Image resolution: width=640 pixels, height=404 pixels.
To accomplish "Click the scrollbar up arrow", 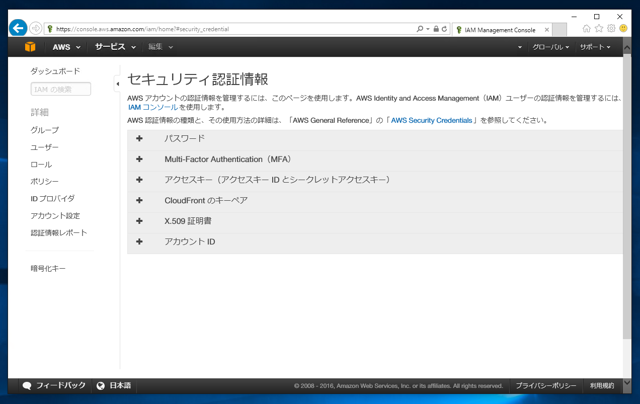I will pyautogui.click(x=627, y=47).
